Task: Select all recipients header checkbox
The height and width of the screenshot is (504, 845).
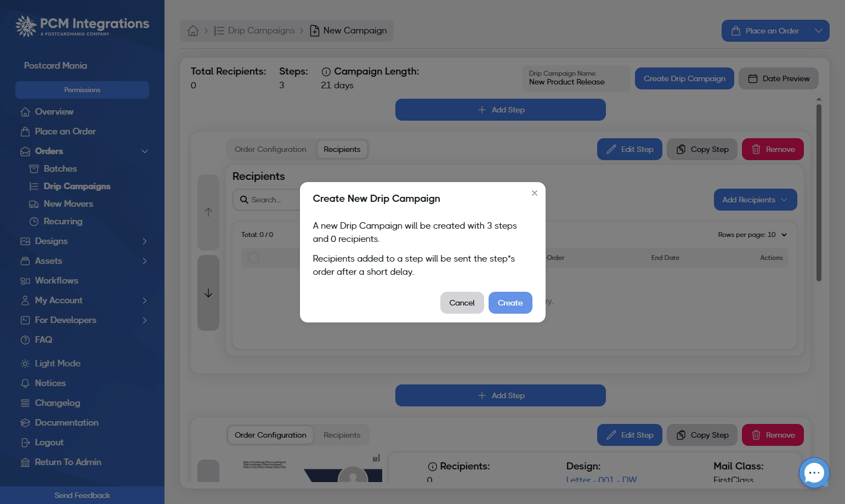Action: (x=253, y=258)
